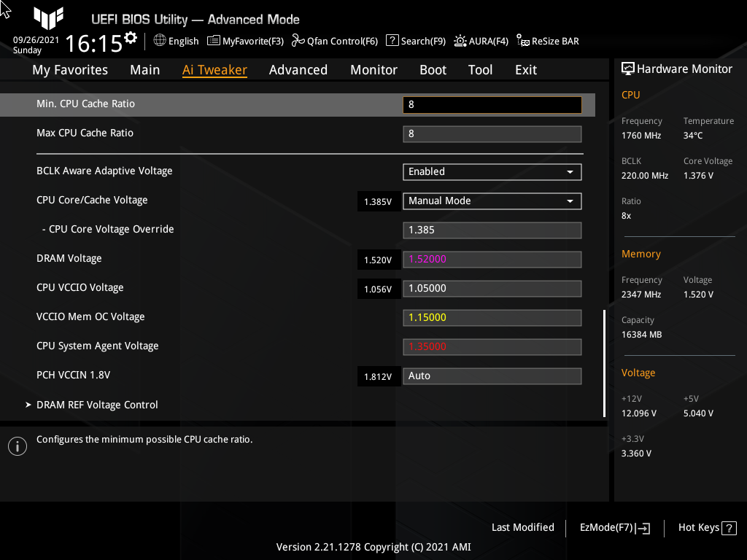Click the 16:15 clock display
Viewport: 747px width, 560px height.
[93, 43]
